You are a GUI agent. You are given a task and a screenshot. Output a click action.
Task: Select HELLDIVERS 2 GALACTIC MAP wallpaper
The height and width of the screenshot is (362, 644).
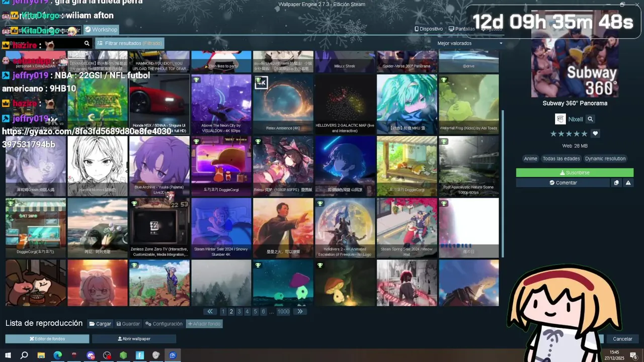(x=345, y=105)
